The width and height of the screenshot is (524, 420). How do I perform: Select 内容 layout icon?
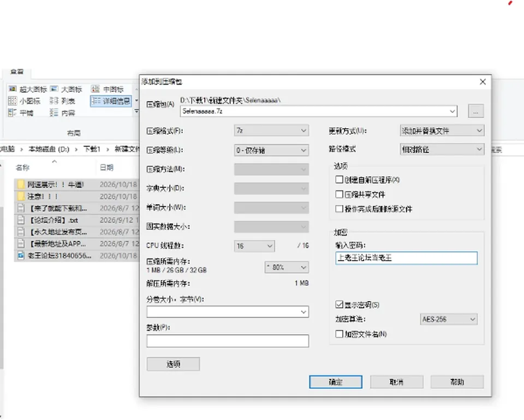pos(54,112)
